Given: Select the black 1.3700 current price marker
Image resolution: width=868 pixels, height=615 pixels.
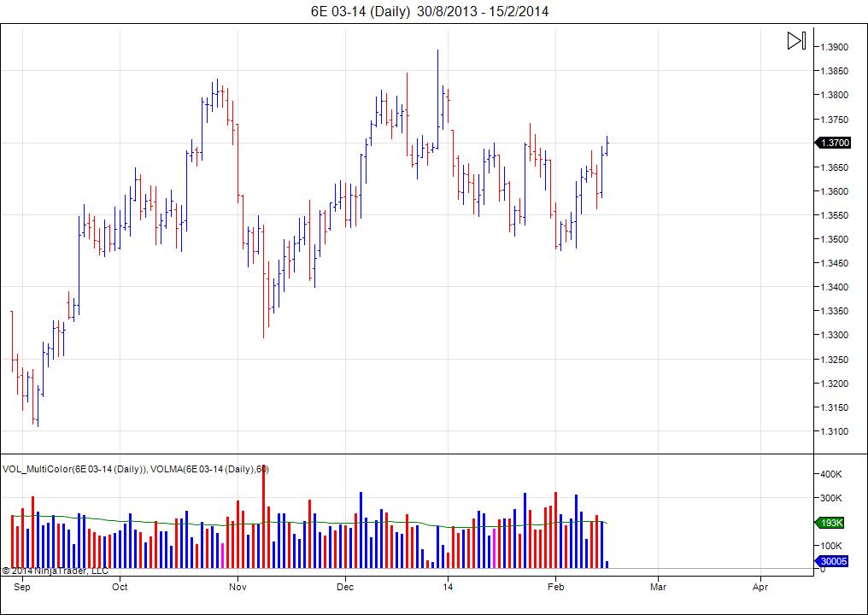Looking at the screenshot, I should point(833,143).
